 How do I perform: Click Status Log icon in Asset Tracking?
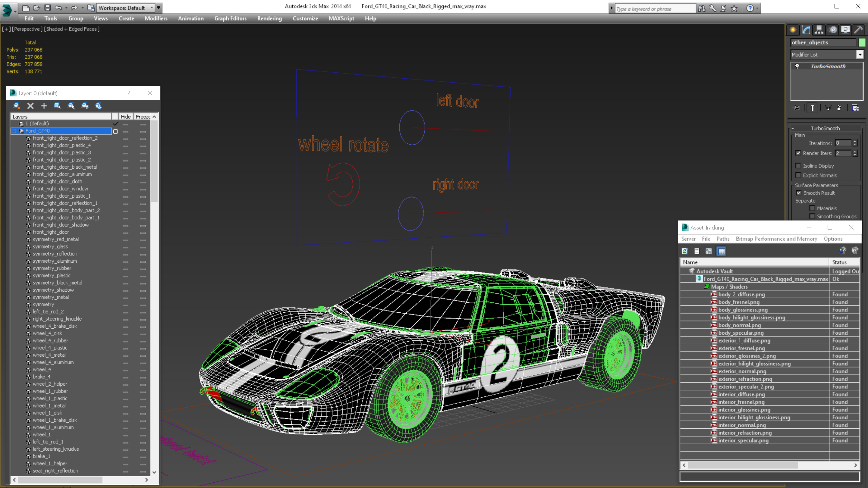pyautogui.click(x=697, y=251)
